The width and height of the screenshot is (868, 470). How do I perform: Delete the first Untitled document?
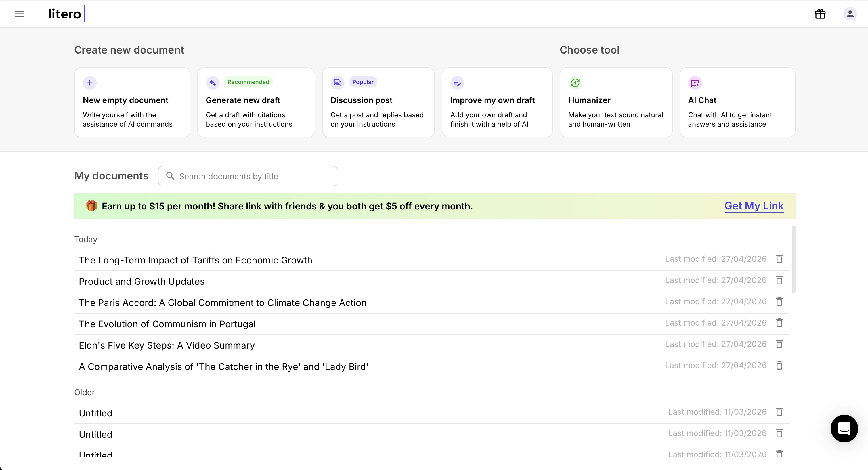tap(779, 412)
